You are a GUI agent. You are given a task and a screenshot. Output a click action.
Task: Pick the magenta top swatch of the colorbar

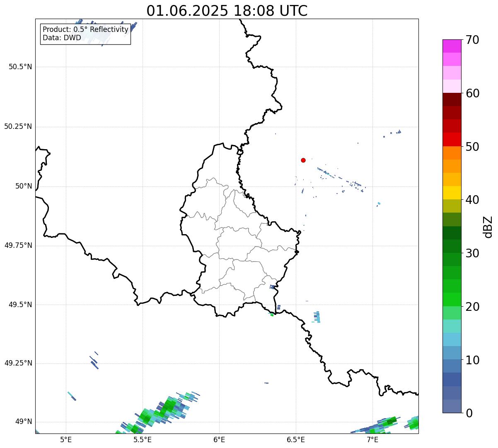(452, 46)
